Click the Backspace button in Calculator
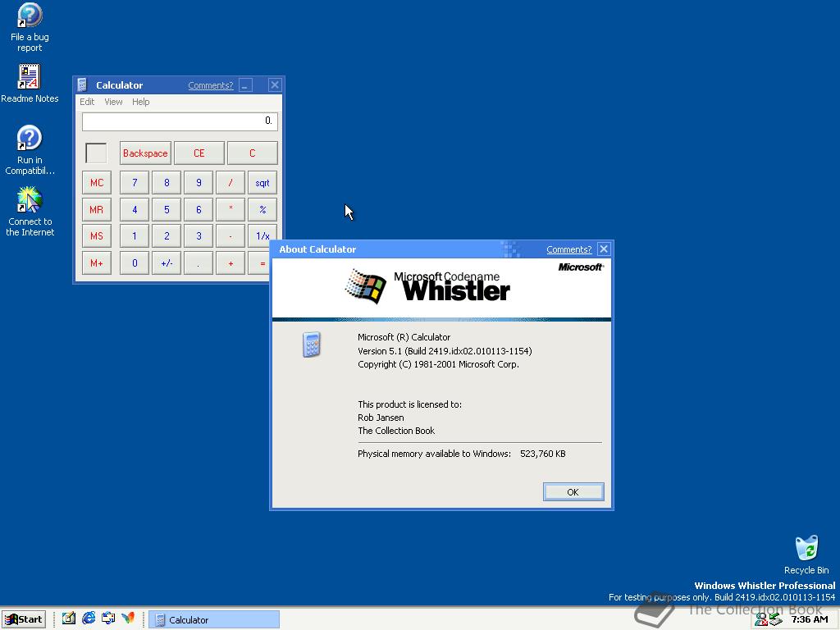 tap(145, 153)
